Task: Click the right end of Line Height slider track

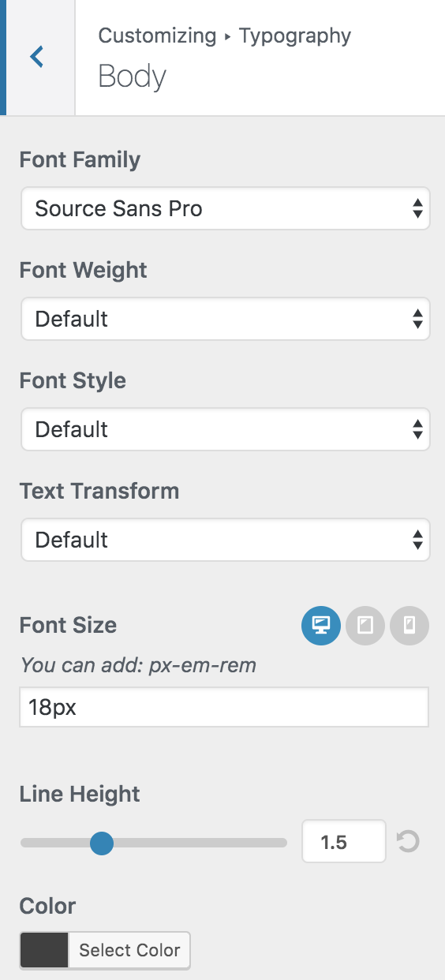Action: pos(282,843)
